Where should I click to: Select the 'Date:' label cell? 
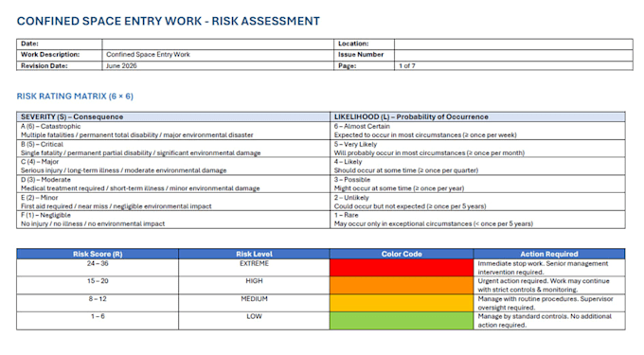pyautogui.click(x=59, y=44)
